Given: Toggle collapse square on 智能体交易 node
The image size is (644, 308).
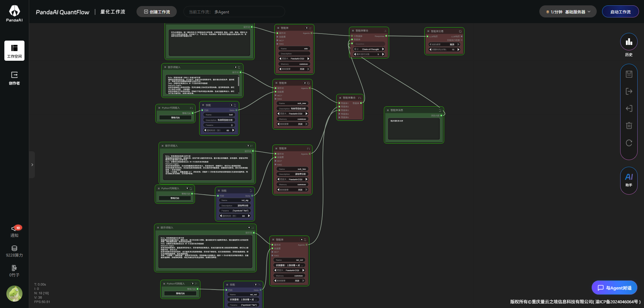Looking at the screenshot, I should (x=428, y=31).
